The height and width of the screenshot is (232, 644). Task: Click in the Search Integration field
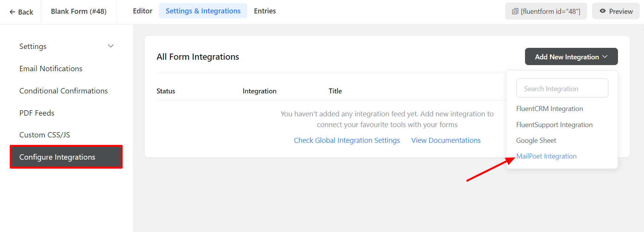pos(562,88)
